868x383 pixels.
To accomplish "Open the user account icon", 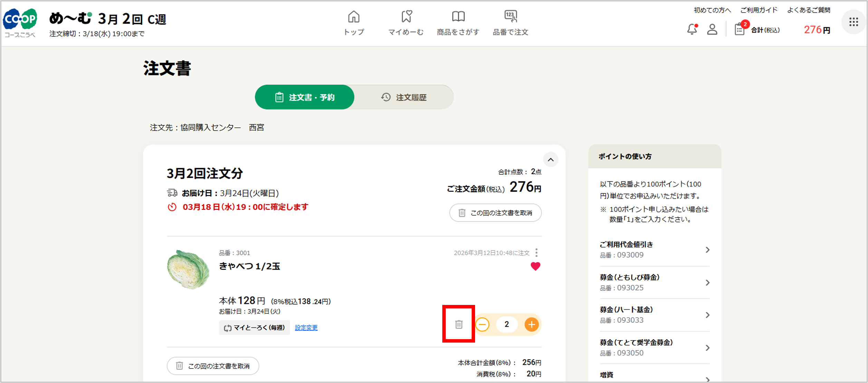I will pos(712,29).
